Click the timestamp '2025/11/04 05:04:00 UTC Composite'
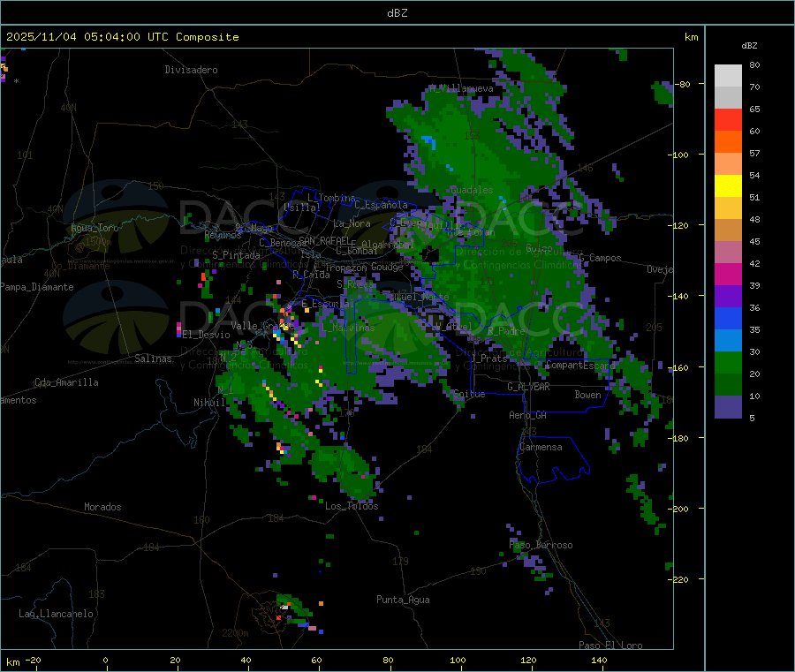This screenshot has height=672, width=795. (122, 37)
